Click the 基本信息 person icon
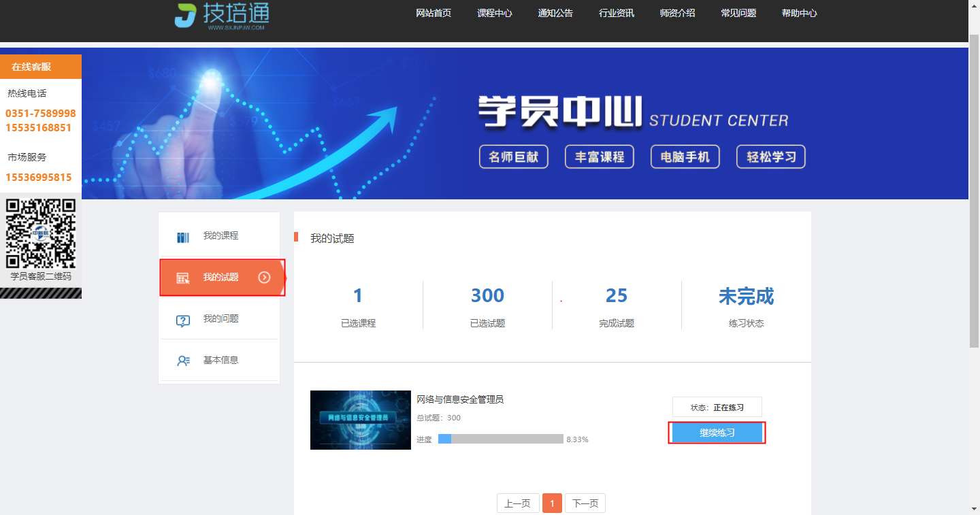 coord(183,361)
